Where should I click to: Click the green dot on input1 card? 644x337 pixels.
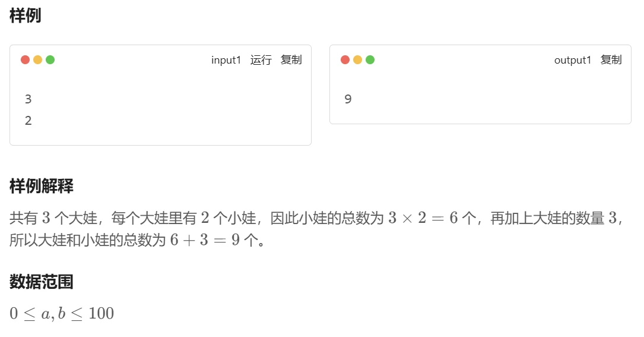click(x=50, y=59)
